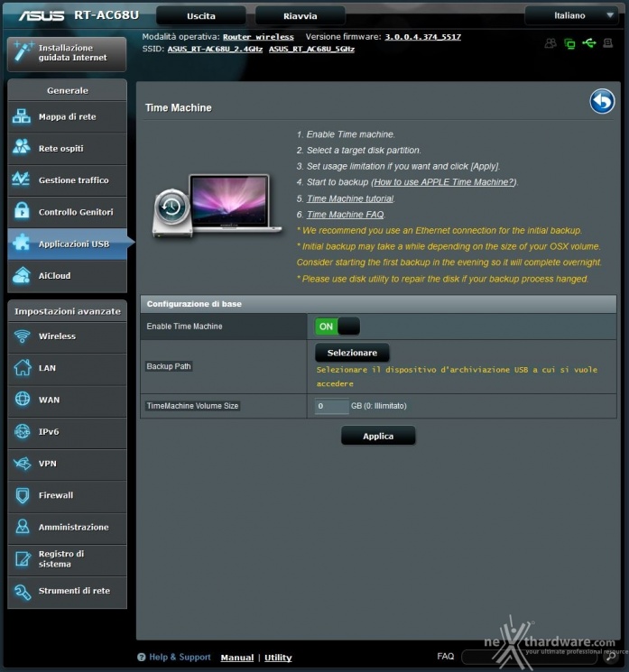Open the Firewall settings page
Screen dimensions: 629x672
tap(67, 495)
